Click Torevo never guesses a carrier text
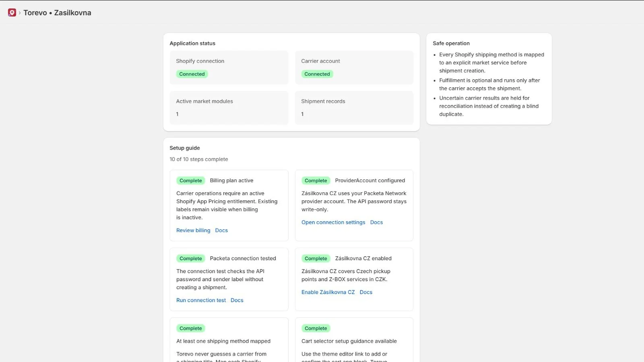Viewport: 644px width, 362px height. coord(221,357)
